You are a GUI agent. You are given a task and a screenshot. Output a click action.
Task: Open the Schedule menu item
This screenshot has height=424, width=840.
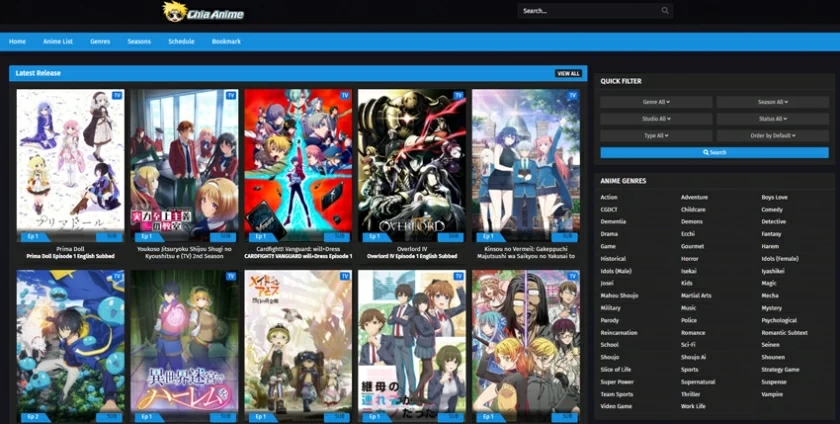[x=181, y=41]
